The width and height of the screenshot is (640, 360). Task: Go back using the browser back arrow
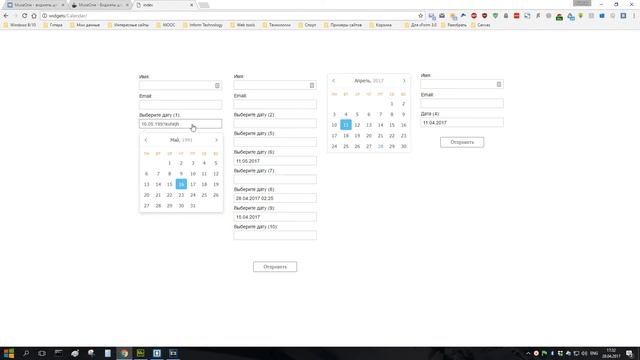[x=6, y=16]
